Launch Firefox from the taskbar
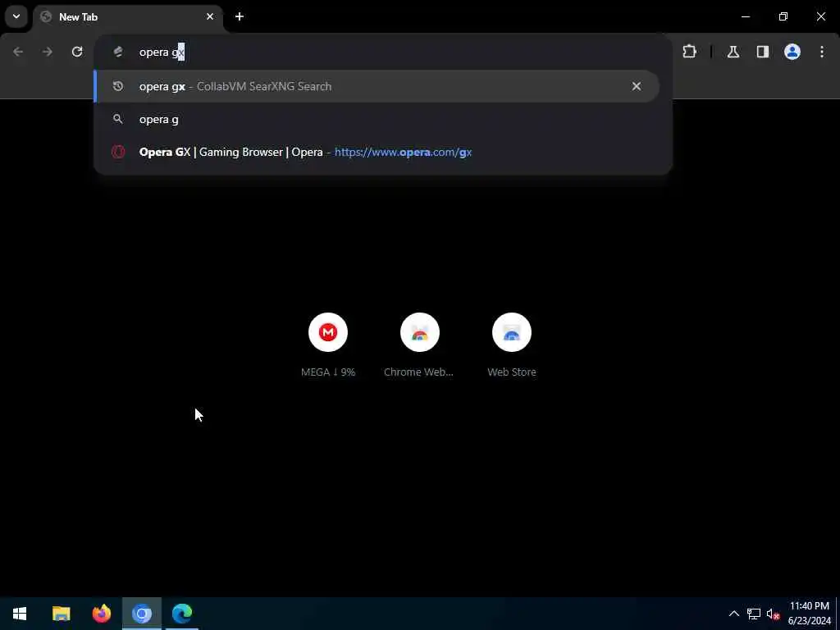 tap(101, 614)
